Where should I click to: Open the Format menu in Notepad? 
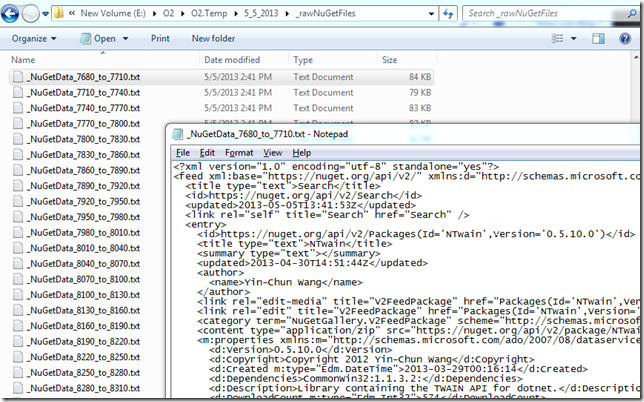click(239, 152)
